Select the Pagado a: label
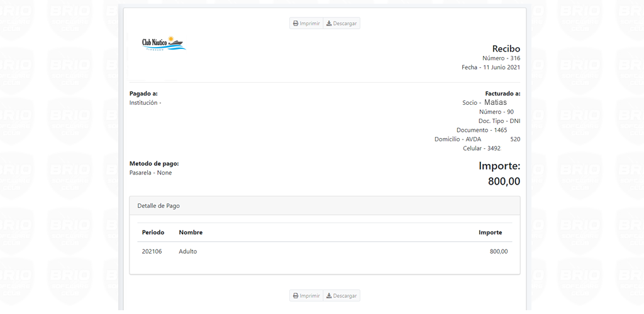 (143, 94)
